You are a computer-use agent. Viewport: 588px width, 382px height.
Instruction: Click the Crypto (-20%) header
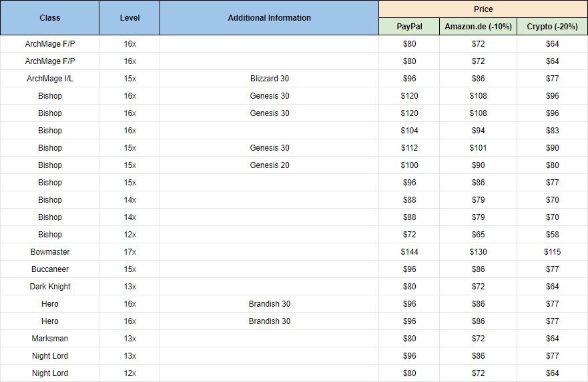(x=553, y=27)
